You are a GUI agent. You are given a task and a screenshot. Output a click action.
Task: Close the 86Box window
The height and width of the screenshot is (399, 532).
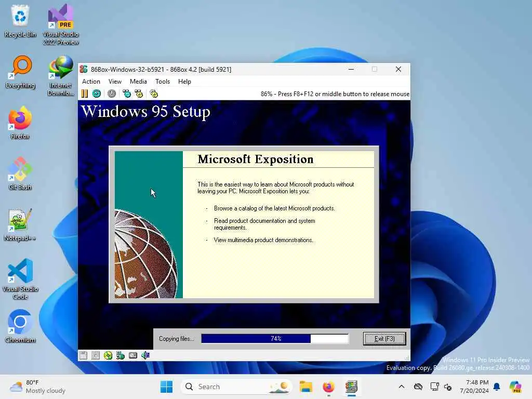click(398, 69)
